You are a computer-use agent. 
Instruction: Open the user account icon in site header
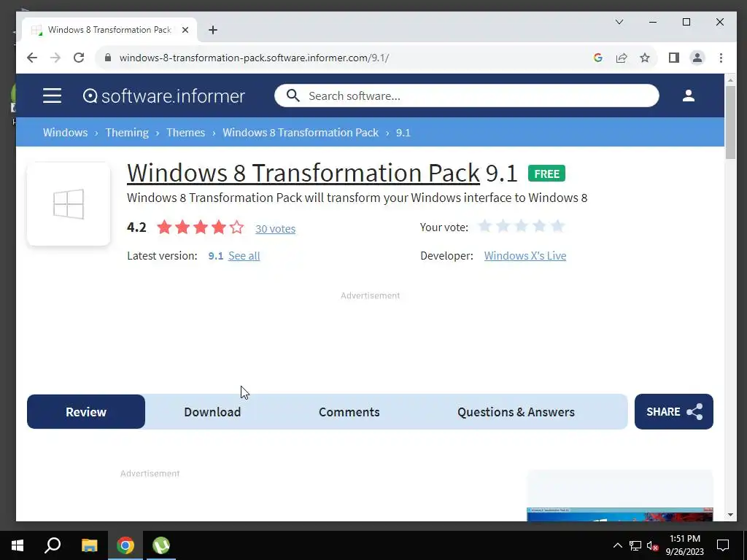pos(689,96)
